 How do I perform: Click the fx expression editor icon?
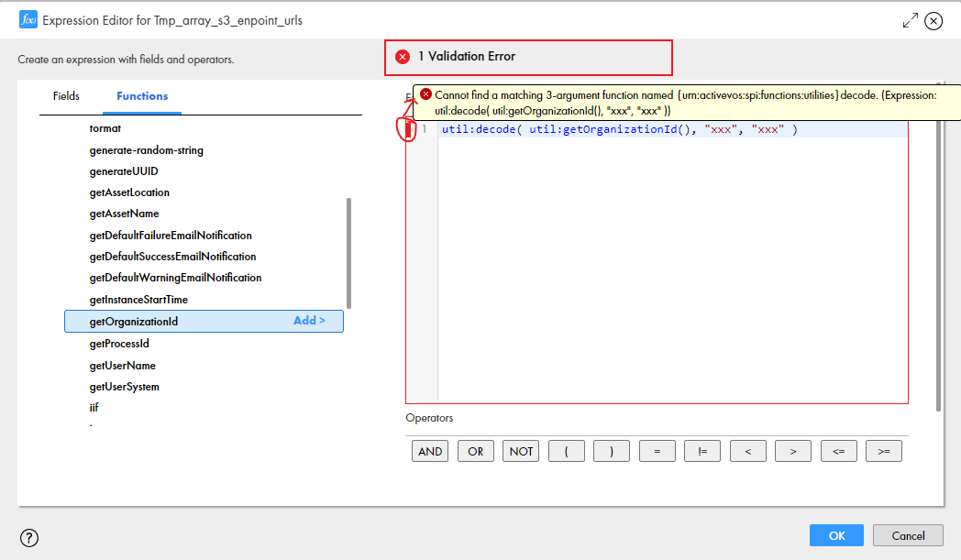[x=28, y=20]
